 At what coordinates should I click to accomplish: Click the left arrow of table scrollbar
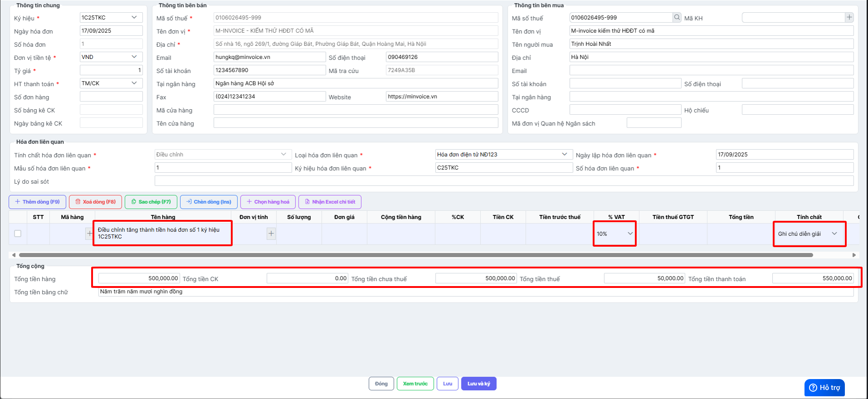pos(14,255)
